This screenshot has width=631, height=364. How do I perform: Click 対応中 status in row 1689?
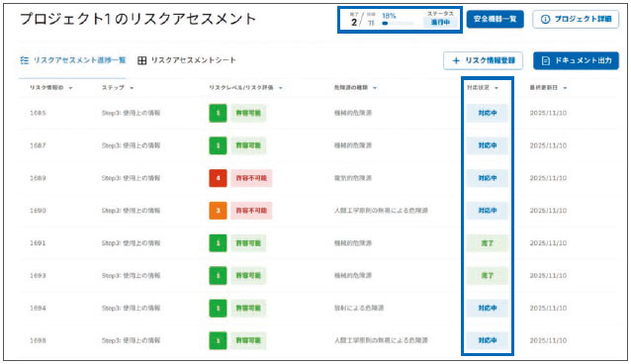488,178
